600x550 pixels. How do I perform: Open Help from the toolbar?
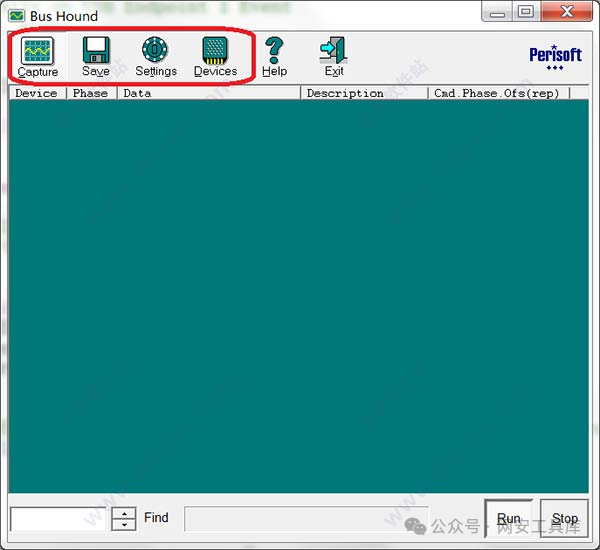coord(274,56)
